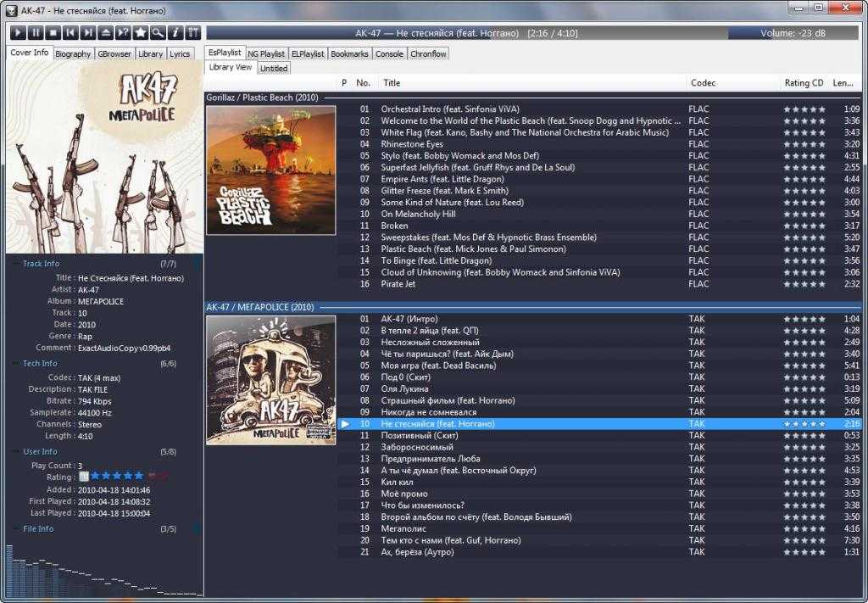The width and height of the screenshot is (868, 603).
Task: Click the Eject/Open file icon
Action: point(105,32)
